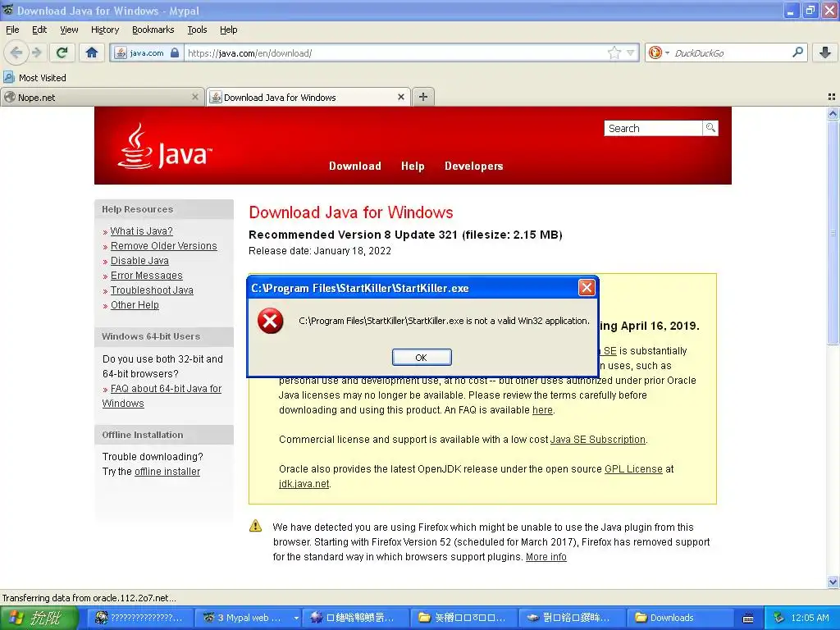Viewport: 840px width, 630px height.
Task: Open the File menu
Action: (x=12, y=30)
